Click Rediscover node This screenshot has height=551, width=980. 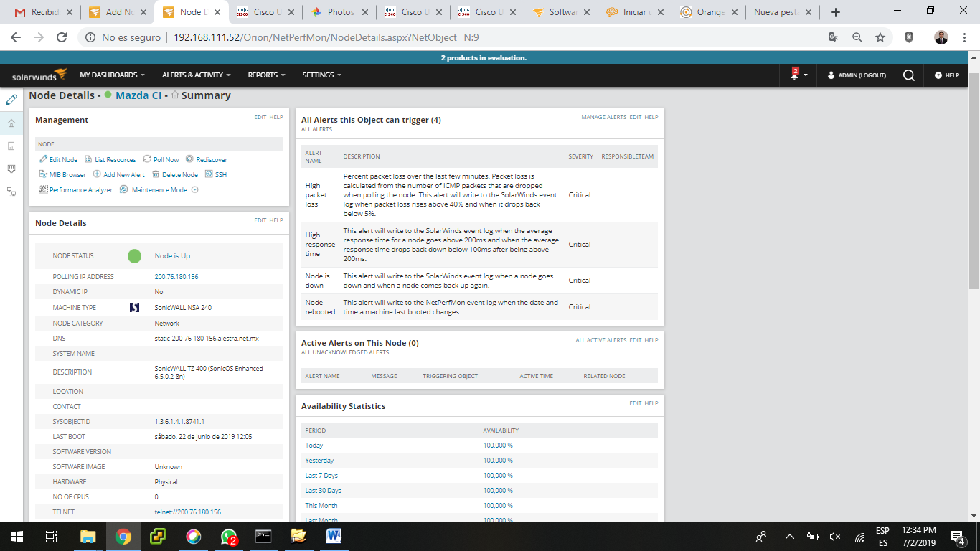[207, 159]
